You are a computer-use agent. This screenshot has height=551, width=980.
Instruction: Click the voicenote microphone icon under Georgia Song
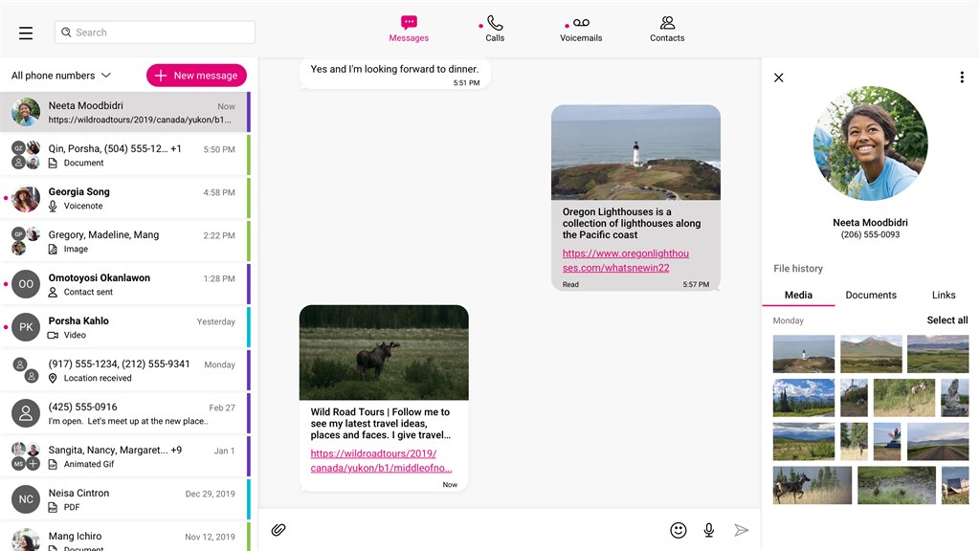pos(54,207)
